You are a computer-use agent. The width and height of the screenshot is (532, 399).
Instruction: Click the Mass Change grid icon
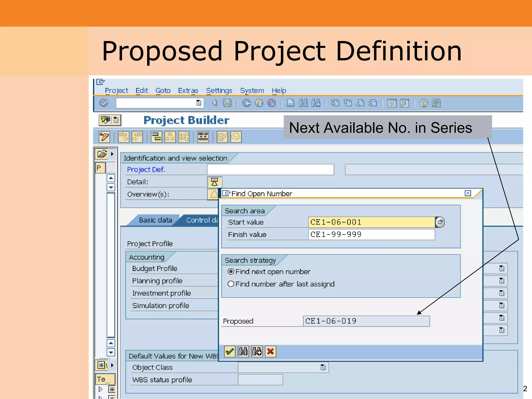[x=203, y=137]
